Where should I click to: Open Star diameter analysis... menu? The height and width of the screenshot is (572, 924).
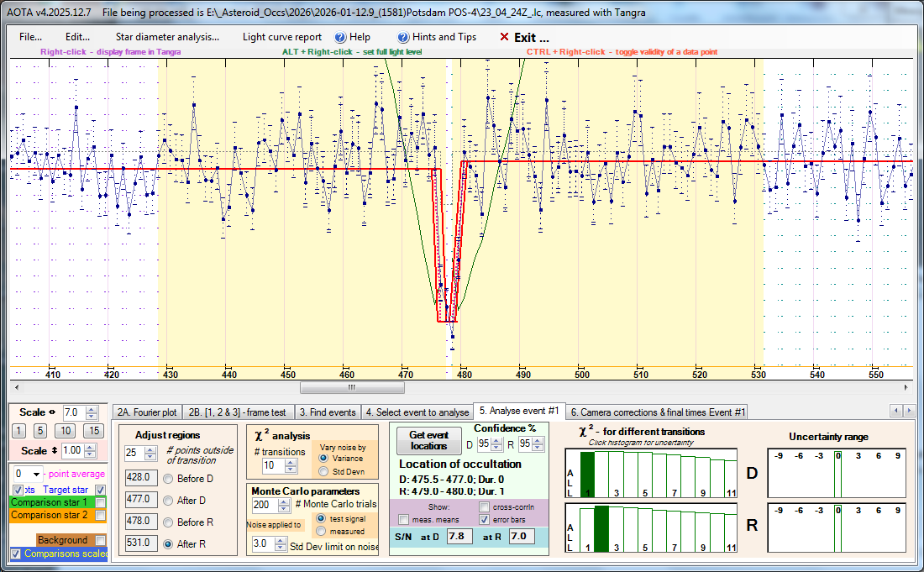[167, 37]
